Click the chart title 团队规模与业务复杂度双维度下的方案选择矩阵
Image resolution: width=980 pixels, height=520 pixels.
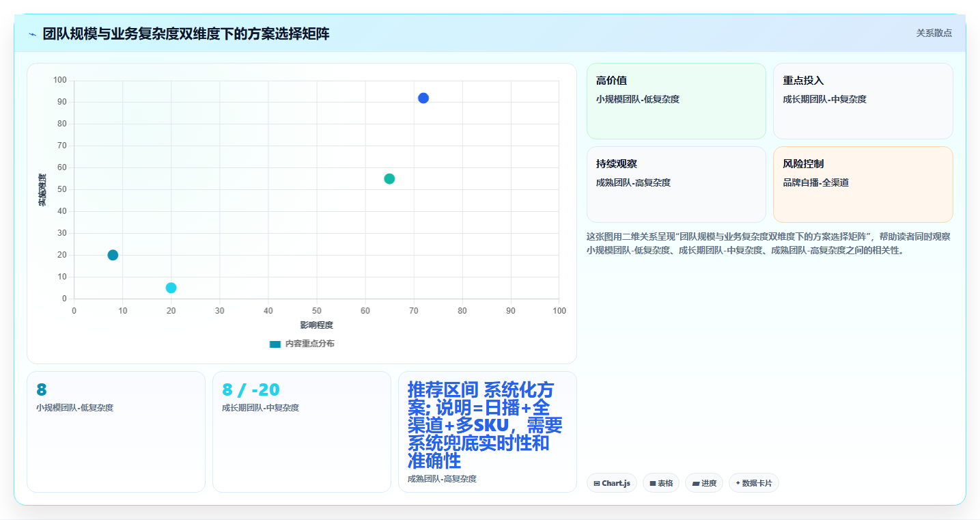[x=186, y=33]
